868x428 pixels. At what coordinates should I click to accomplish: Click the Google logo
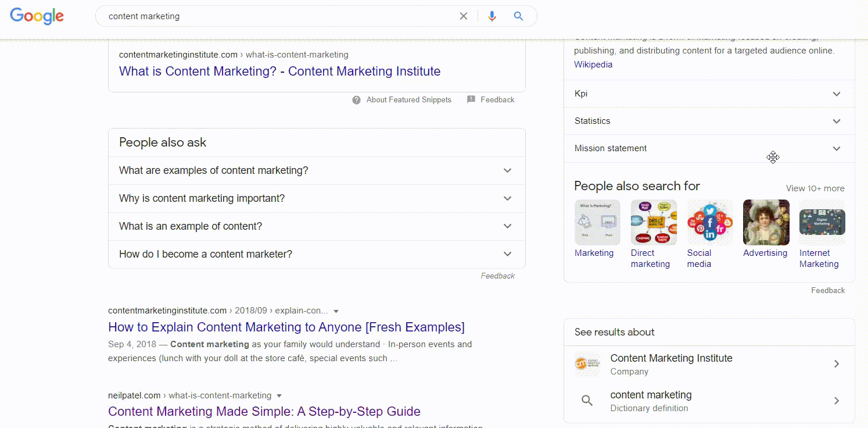37,16
